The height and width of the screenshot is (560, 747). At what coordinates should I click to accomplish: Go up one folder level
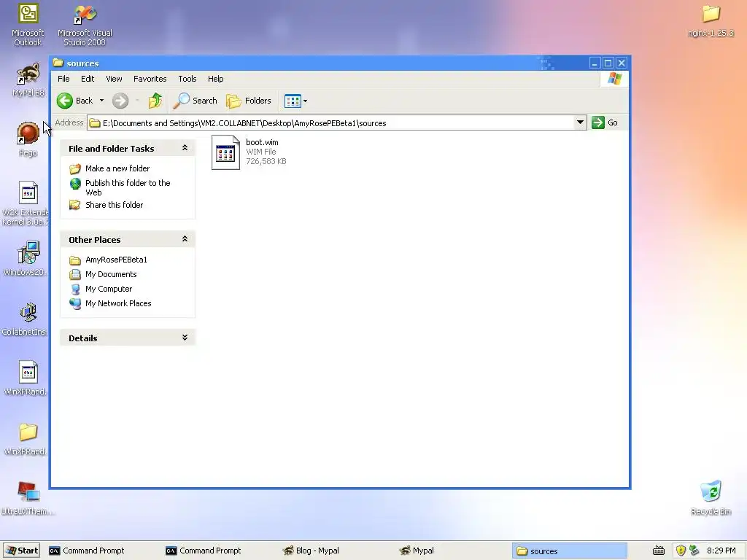click(155, 101)
